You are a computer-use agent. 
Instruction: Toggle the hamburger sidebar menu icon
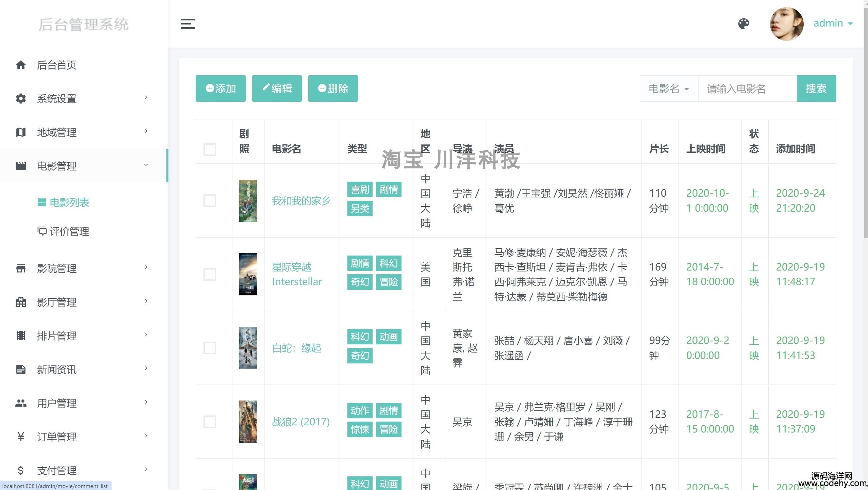(x=187, y=24)
